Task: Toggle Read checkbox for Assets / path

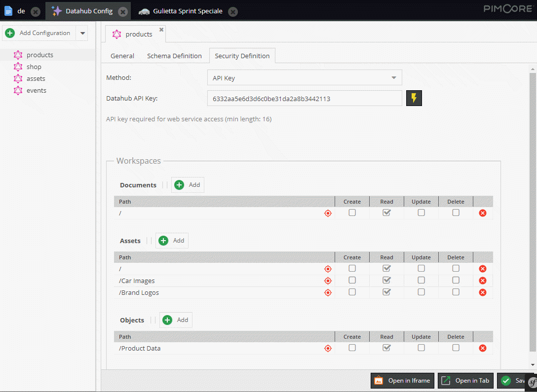Action: [x=386, y=268]
